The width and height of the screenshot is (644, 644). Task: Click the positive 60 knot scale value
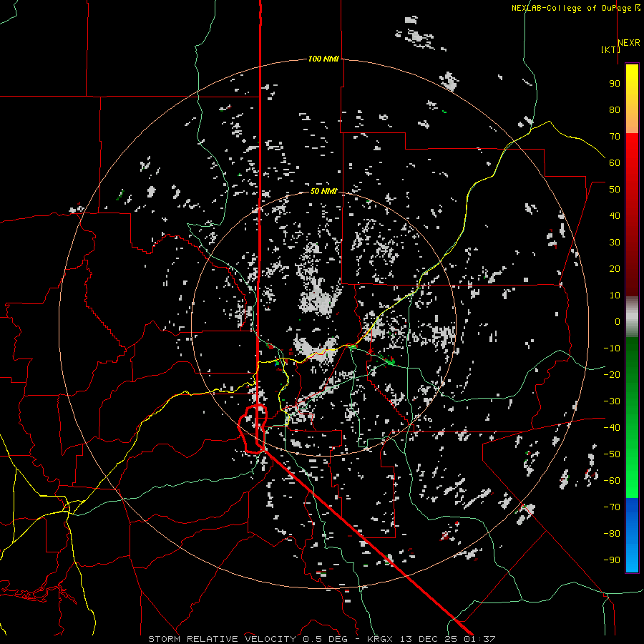615,162
